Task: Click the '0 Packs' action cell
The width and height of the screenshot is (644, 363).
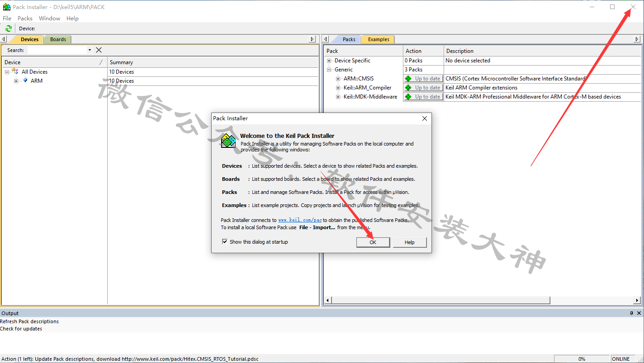Action: tap(413, 61)
